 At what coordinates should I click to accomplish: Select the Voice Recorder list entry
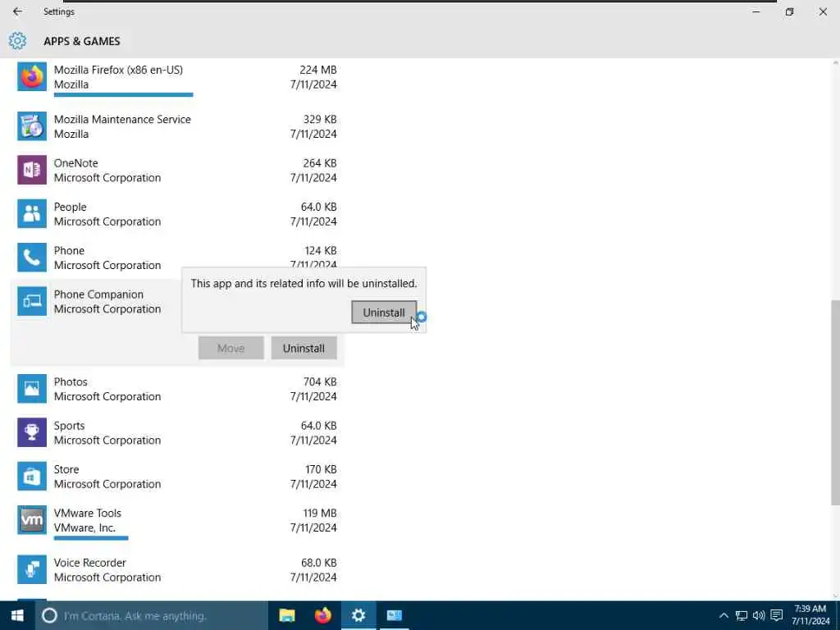(177, 569)
